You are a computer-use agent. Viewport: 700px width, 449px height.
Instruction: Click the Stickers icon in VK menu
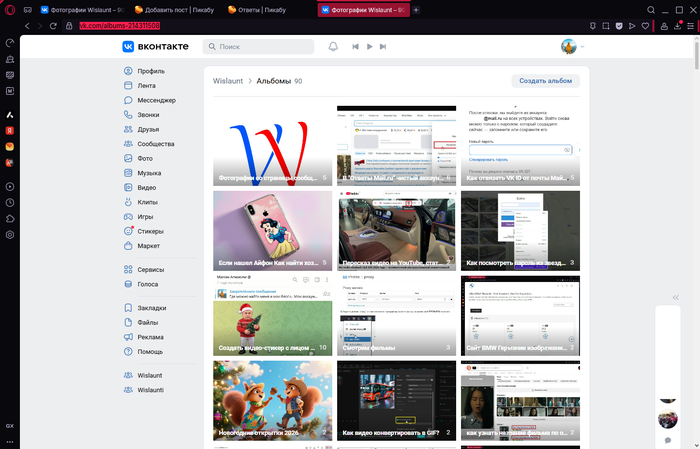point(128,231)
